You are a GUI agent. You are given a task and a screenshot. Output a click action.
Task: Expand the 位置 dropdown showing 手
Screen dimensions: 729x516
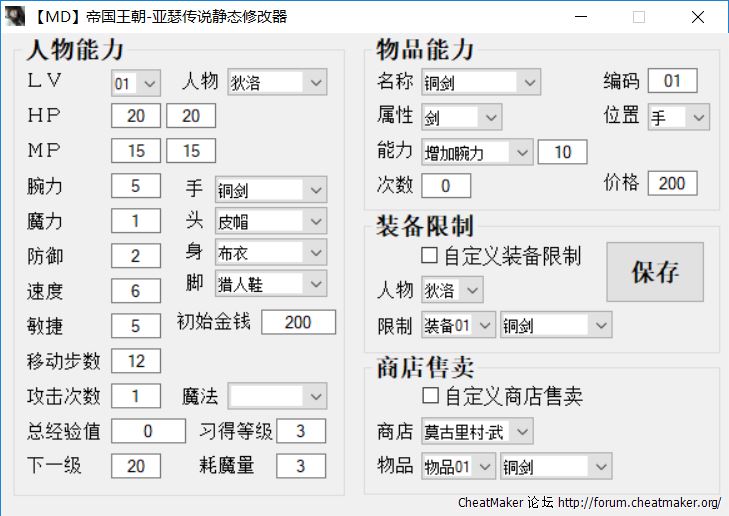tap(678, 117)
